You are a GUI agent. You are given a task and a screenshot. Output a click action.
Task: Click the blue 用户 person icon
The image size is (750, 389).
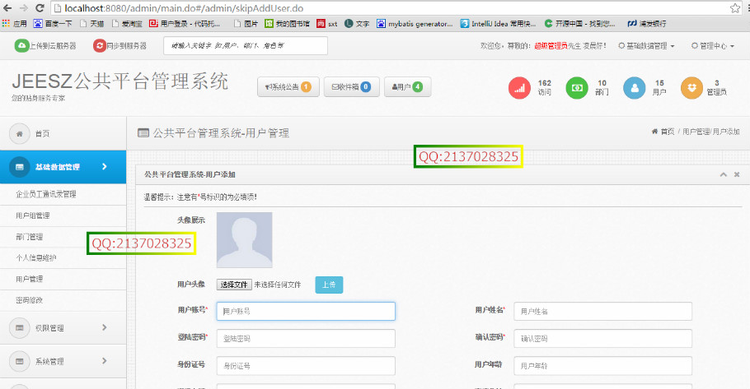coord(634,88)
